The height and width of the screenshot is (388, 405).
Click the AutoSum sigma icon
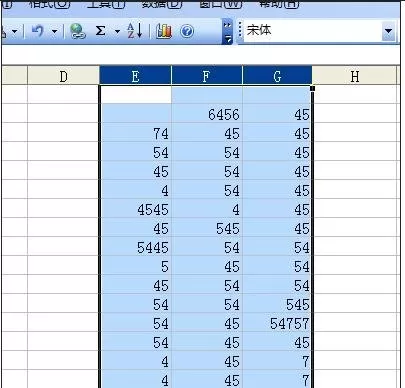[x=100, y=31]
